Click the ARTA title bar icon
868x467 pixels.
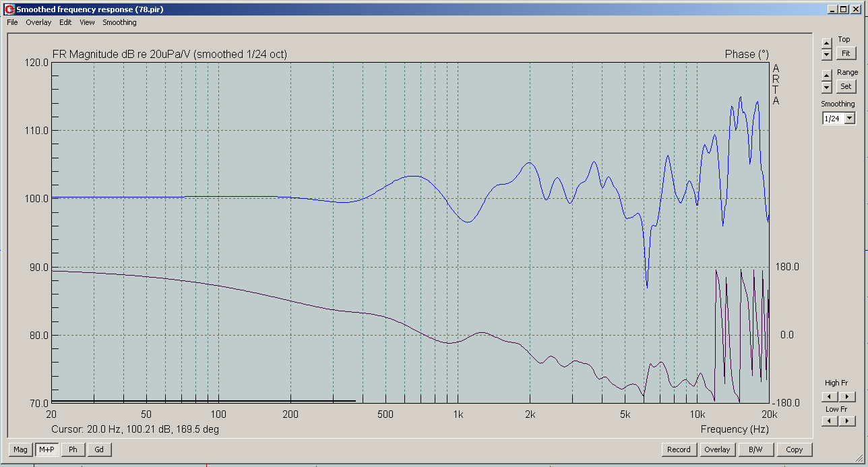click(9, 9)
